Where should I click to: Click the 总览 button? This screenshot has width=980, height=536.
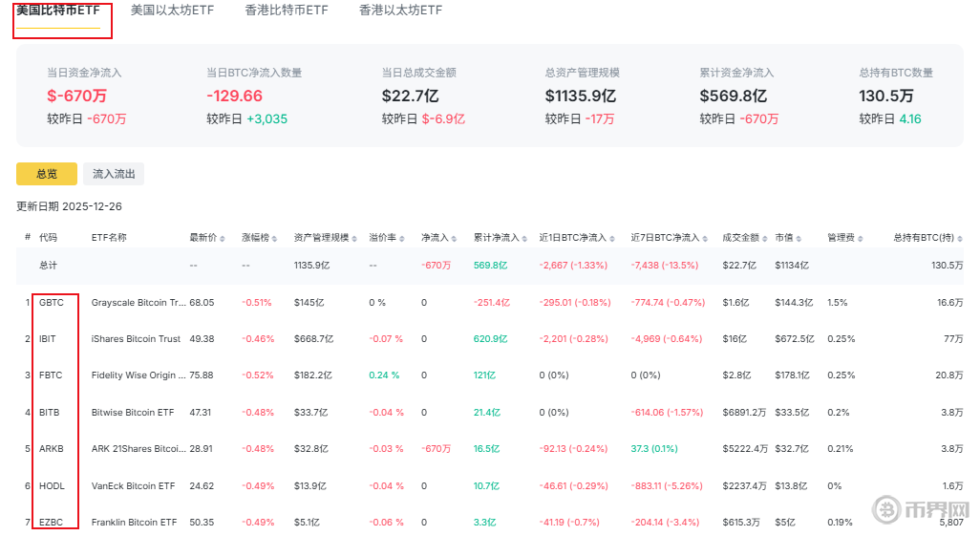(47, 174)
